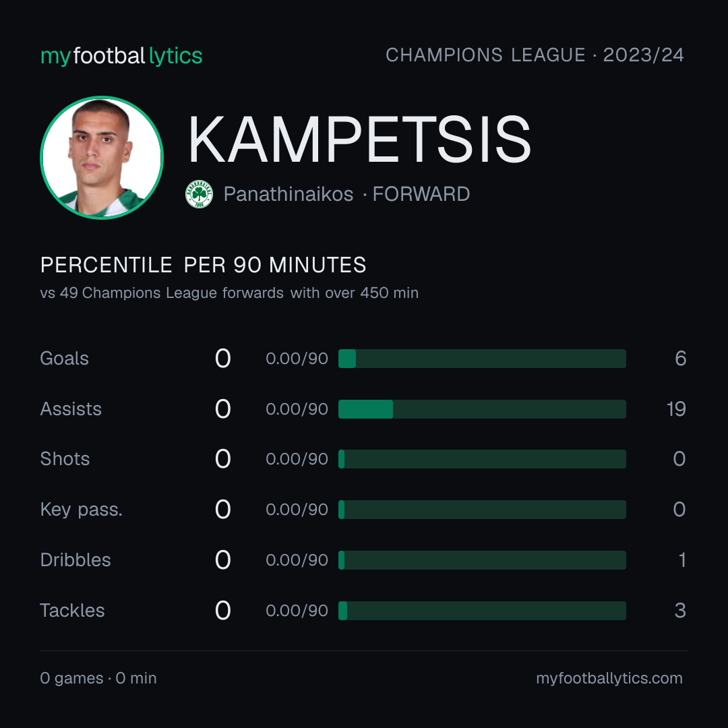Click the Champions League 2023/24 label
728x728 pixels.
click(x=535, y=55)
